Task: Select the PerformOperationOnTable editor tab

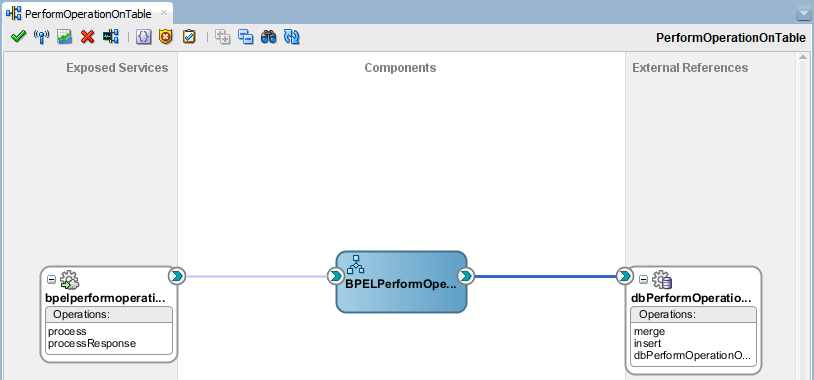Action: pos(88,13)
